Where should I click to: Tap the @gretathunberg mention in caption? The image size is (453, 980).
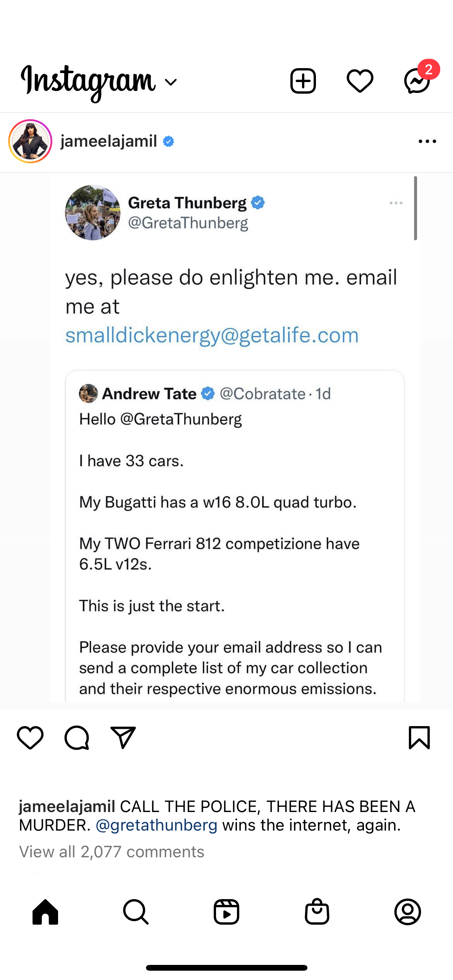pyautogui.click(x=156, y=825)
